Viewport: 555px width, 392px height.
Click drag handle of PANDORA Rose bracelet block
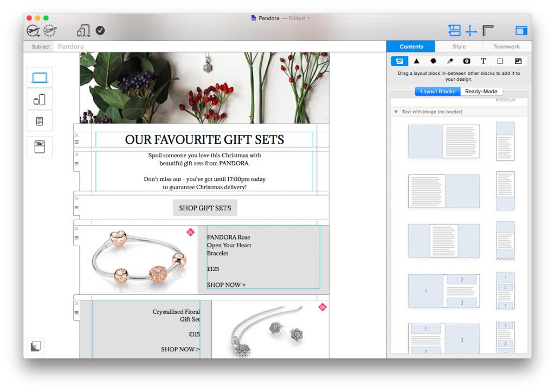pos(76,237)
